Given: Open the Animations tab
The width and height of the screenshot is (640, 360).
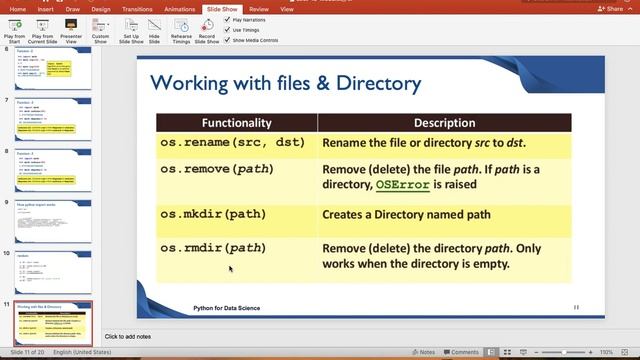Looking at the screenshot, I should tap(180, 9).
